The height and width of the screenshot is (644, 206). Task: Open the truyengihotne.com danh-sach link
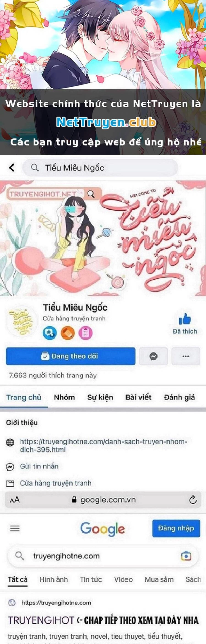point(103,446)
